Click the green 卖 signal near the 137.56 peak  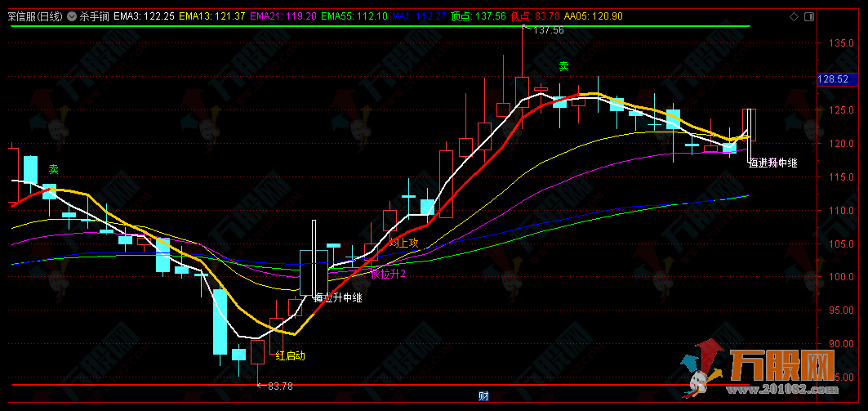(x=563, y=66)
